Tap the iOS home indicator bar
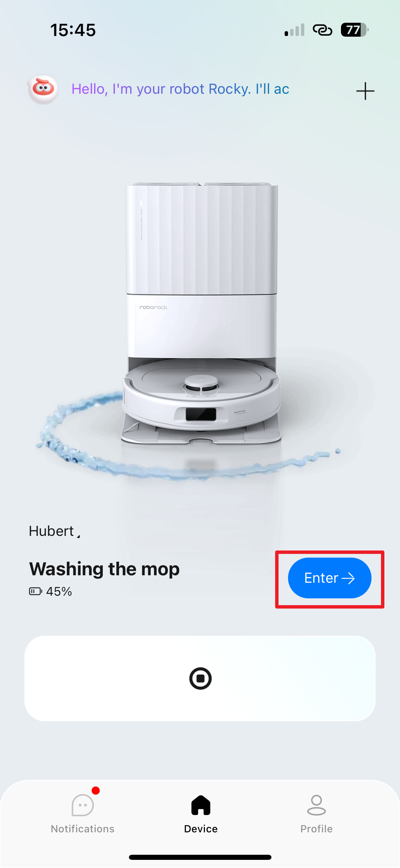 tap(200, 857)
